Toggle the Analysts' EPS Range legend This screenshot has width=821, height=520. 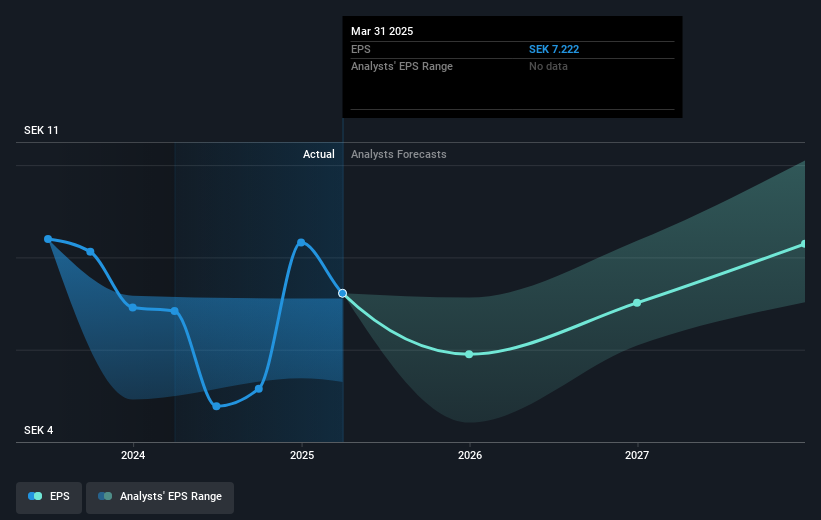160,497
